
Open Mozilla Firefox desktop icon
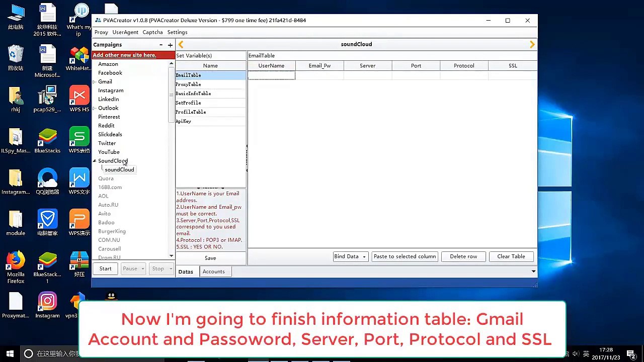16,267
